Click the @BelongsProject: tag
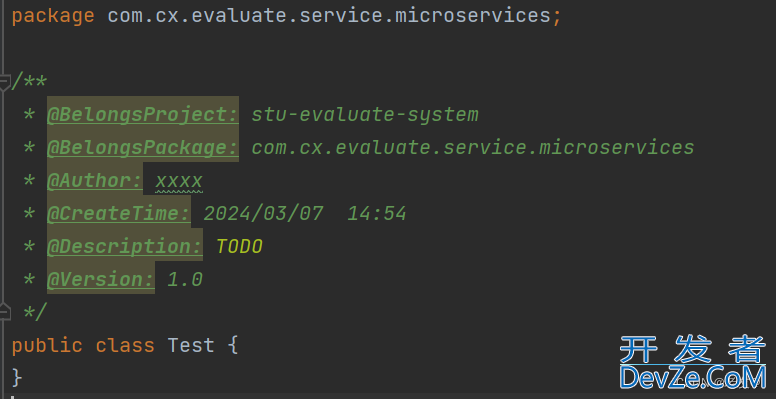Viewport: 776px width, 399px height. tap(143, 115)
